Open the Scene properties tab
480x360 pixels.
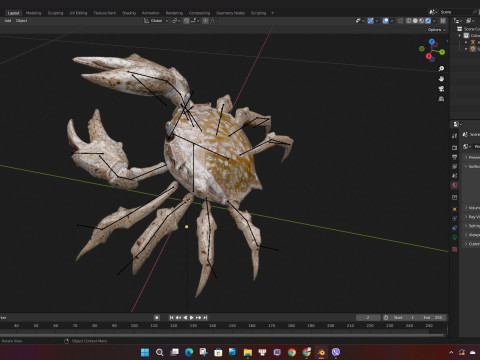coord(455,176)
